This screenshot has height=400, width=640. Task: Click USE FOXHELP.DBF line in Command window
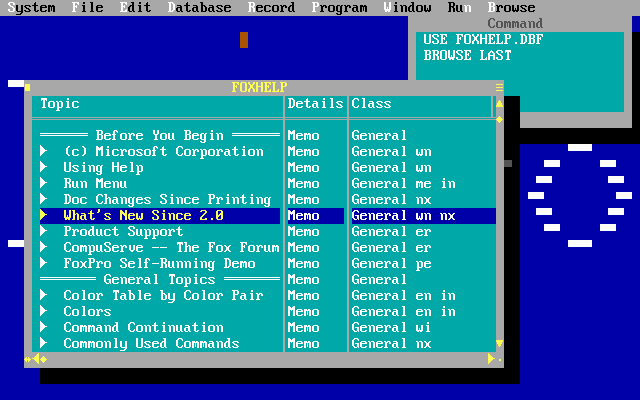coord(483,40)
